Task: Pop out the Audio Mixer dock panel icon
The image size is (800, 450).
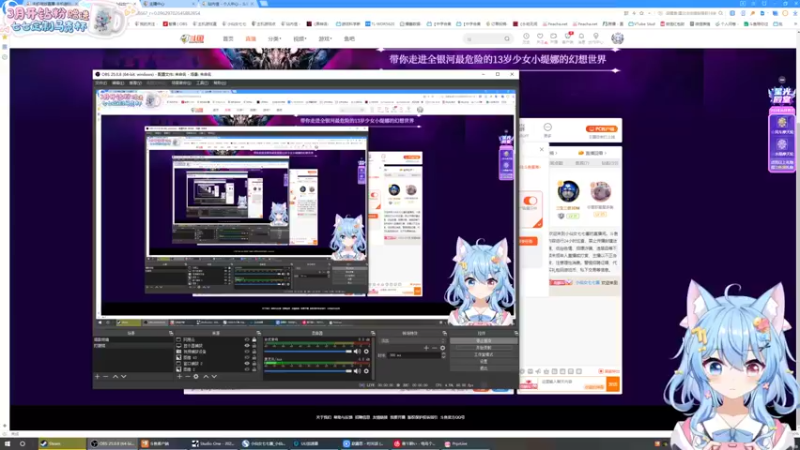Action: tap(373, 333)
